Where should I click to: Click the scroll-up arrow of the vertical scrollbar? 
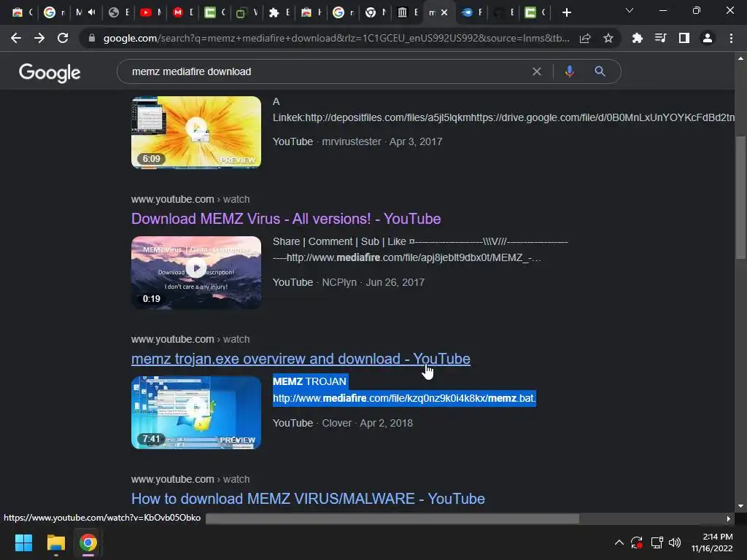point(740,58)
